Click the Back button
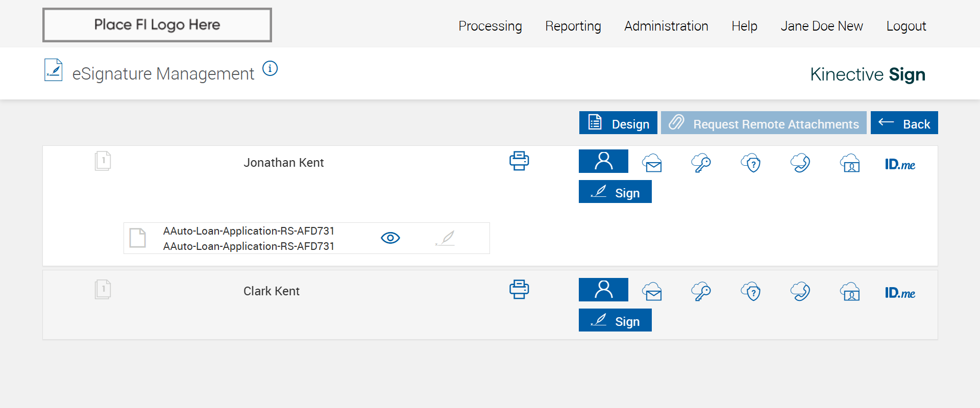Viewport: 980px width, 408px height. (904, 123)
